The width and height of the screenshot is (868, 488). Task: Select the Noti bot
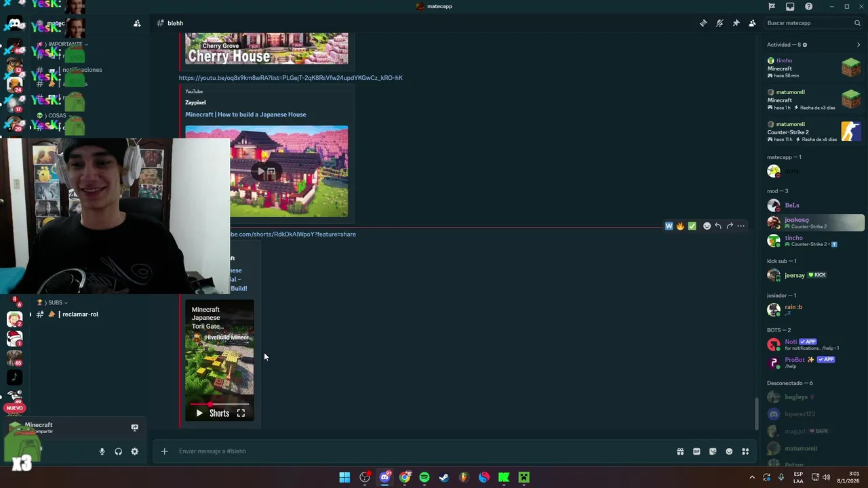coord(813,344)
